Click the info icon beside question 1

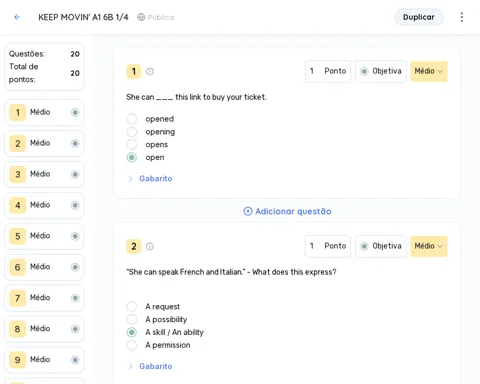(150, 71)
